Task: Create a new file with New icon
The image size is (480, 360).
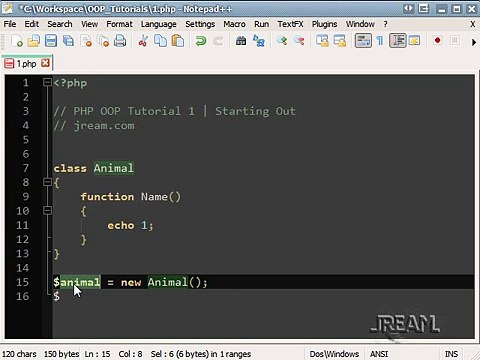Action: tap(16, 41)
